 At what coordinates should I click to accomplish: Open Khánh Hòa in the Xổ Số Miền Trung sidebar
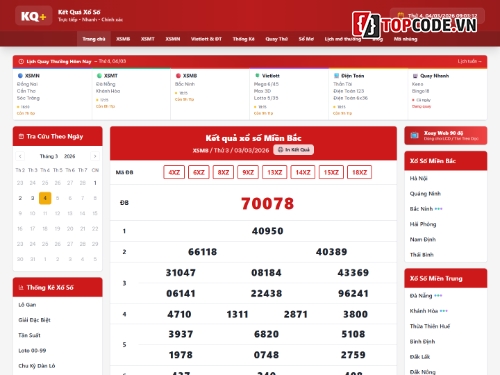coord(424,311)
